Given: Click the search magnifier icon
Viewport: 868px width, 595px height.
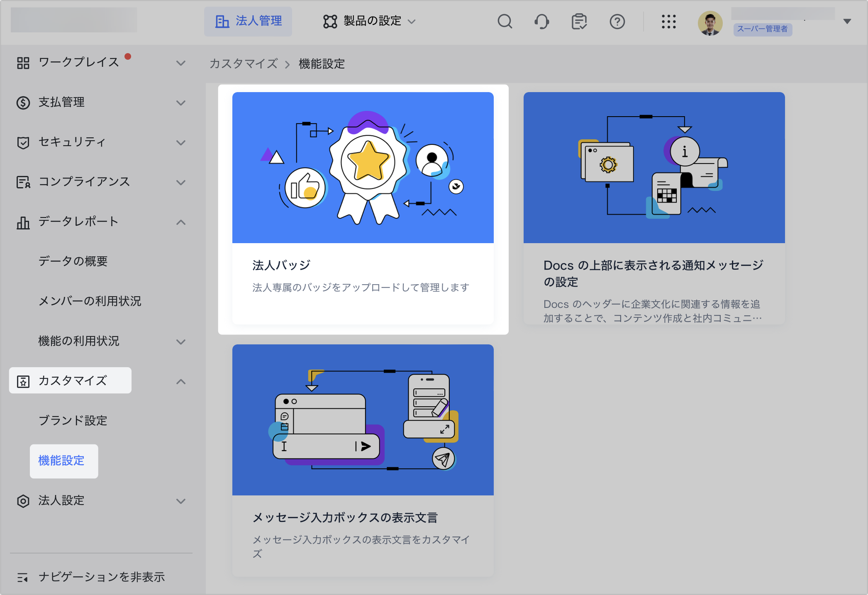Looking at the screenshot, I should [x=505, y=21].
